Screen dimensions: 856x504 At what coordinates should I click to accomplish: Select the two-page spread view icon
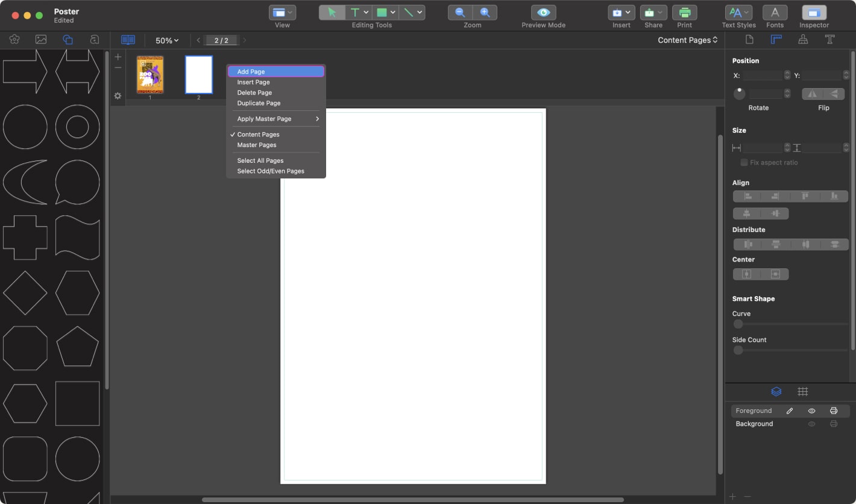click(x=128, y=40)
